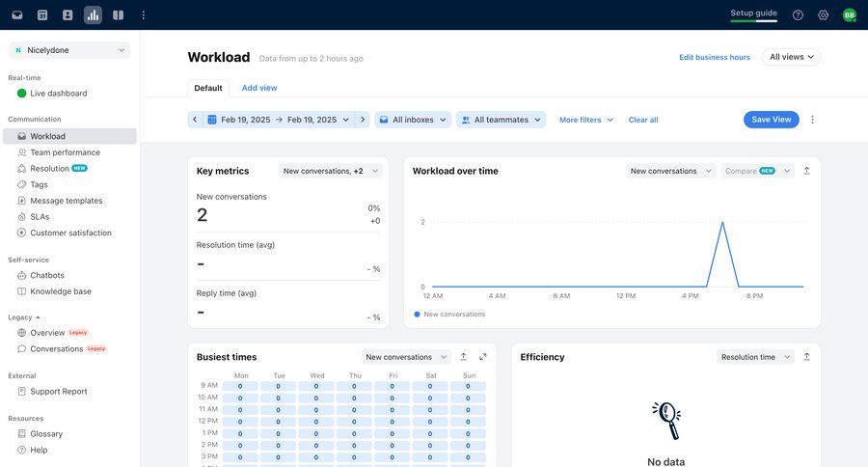Open Chatbots in Self-service
This screenshot has height=467, width=868.
coord(47,275)
